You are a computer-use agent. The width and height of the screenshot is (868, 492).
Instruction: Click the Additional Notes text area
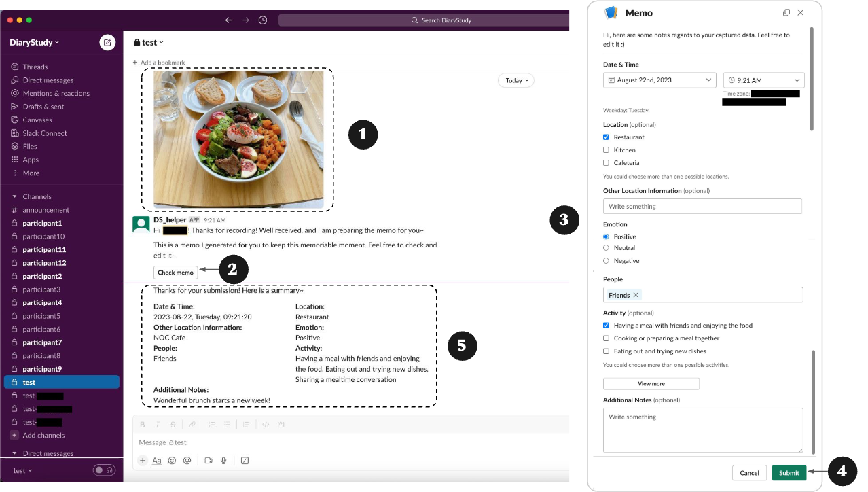pos(703,430)
